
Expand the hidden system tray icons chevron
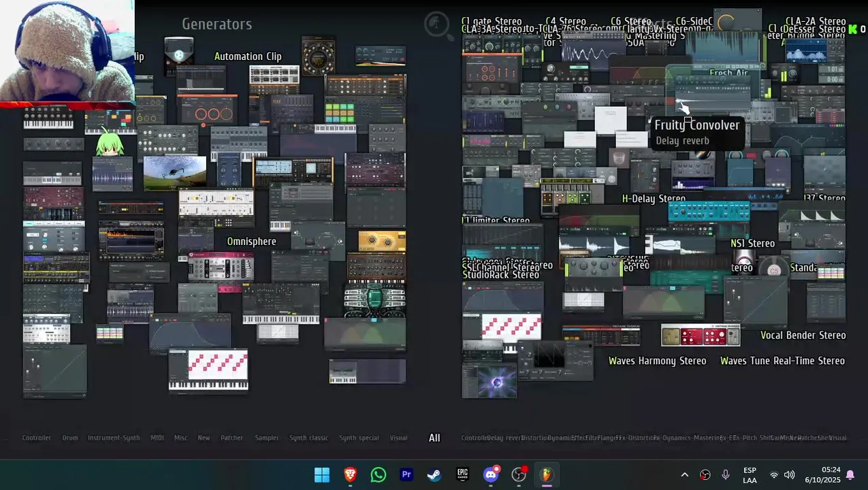pos(685,475)
